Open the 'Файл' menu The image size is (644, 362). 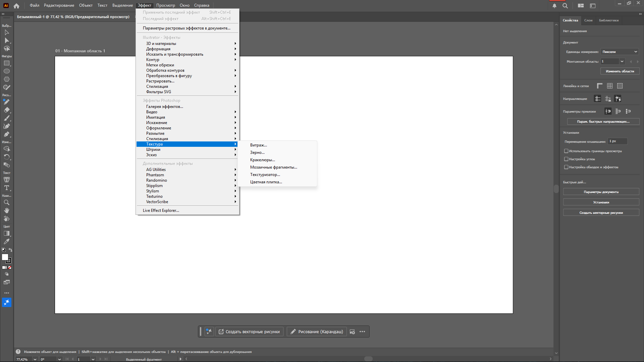[35, 5]
